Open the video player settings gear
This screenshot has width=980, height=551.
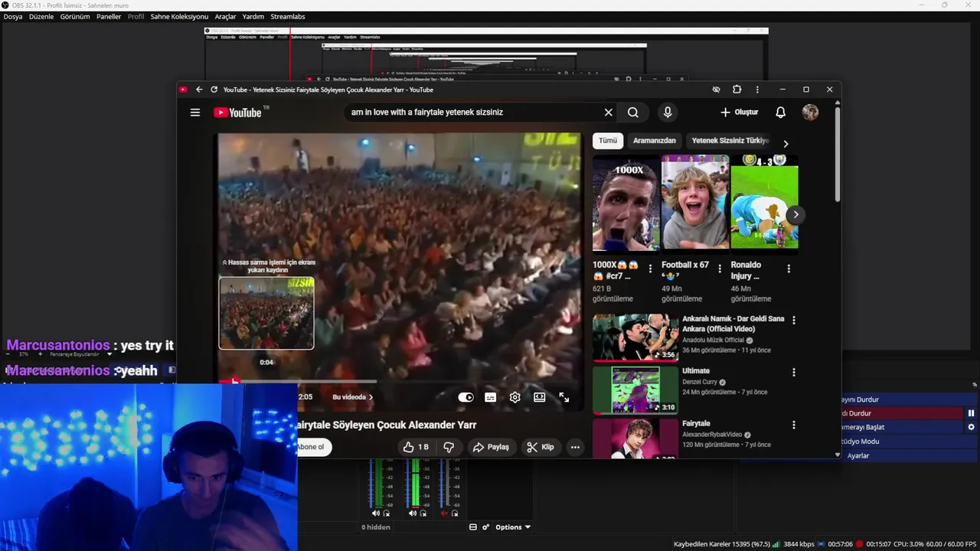click(x=514, y=397)
